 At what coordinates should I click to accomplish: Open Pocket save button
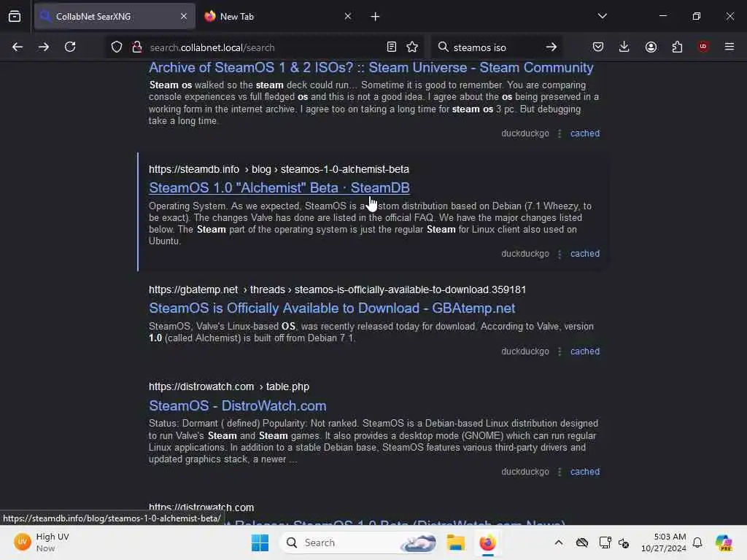point(598,47)
